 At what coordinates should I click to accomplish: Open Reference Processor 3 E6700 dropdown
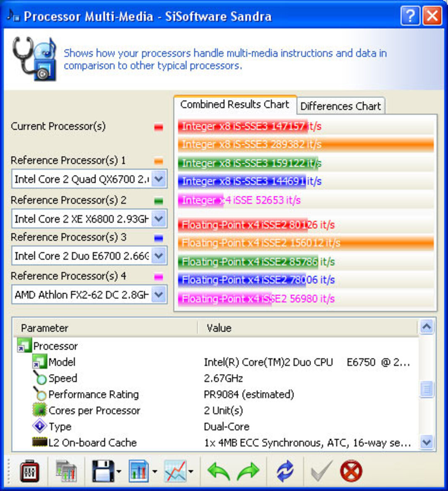159,256
